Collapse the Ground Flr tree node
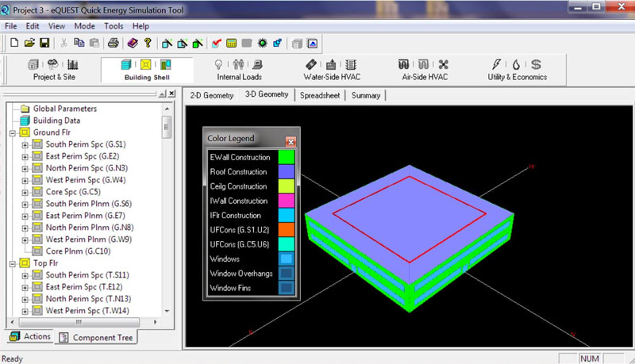The image size is (635, 364). click(13, 132)
